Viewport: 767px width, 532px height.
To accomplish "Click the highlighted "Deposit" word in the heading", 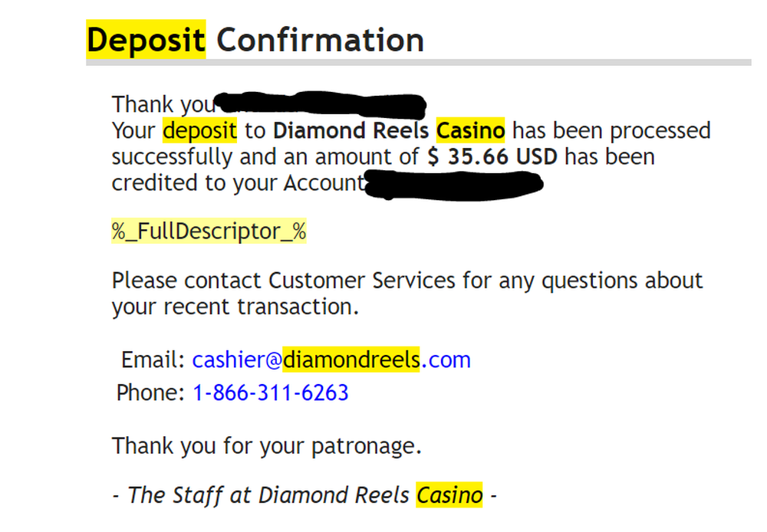I will [146, 40].
